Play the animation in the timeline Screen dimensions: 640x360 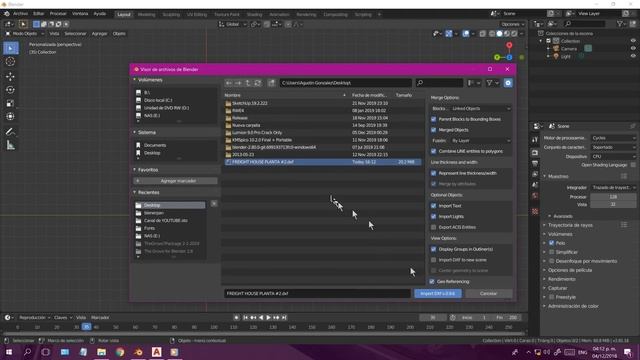pos(269,318)
